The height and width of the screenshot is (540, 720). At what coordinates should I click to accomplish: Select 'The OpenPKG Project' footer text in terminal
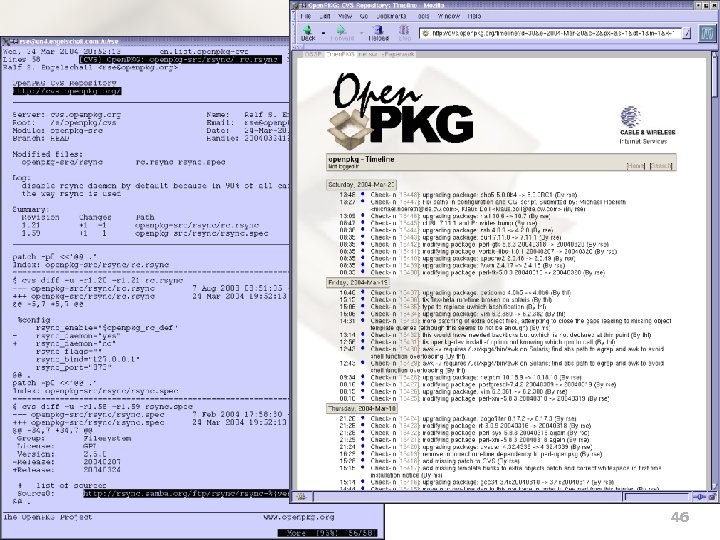(48, 517)
